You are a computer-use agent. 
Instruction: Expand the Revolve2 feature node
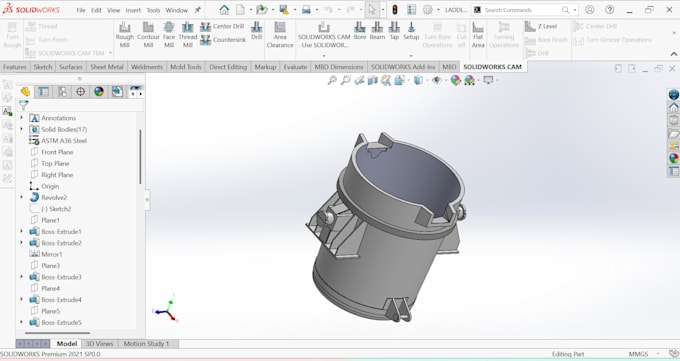click(22, 197)
